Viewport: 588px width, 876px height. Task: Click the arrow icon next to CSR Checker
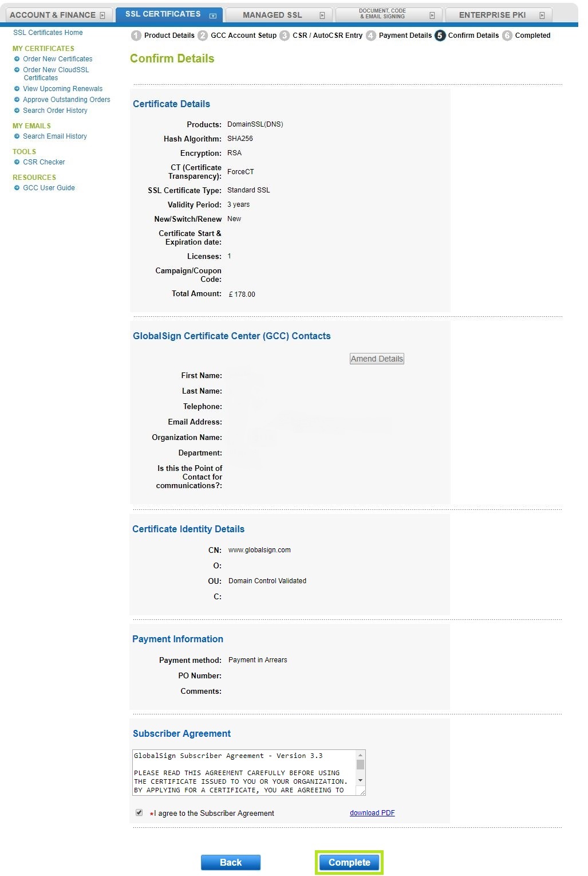pyautogui.click(x=17, y=162)
